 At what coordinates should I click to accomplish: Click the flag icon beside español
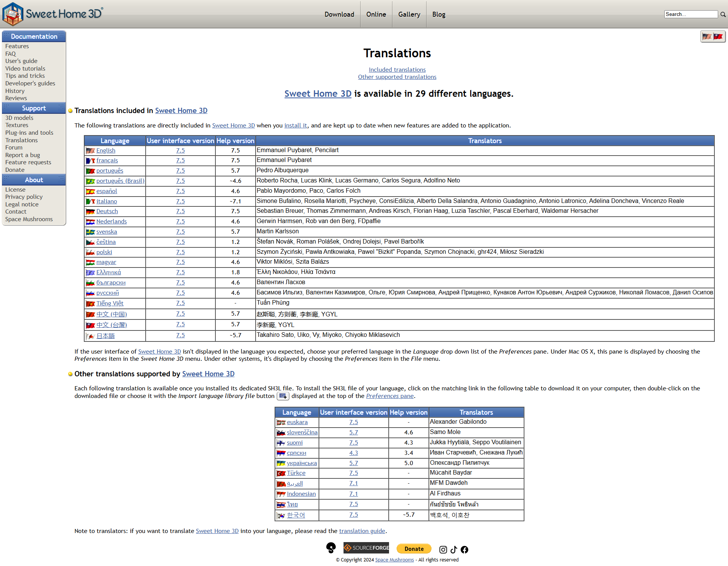point(90,192)
